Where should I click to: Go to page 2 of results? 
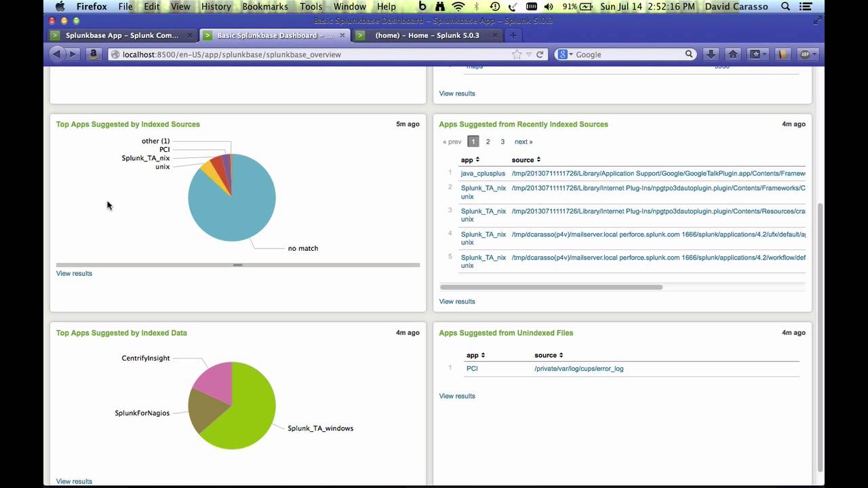coord(488,142)
